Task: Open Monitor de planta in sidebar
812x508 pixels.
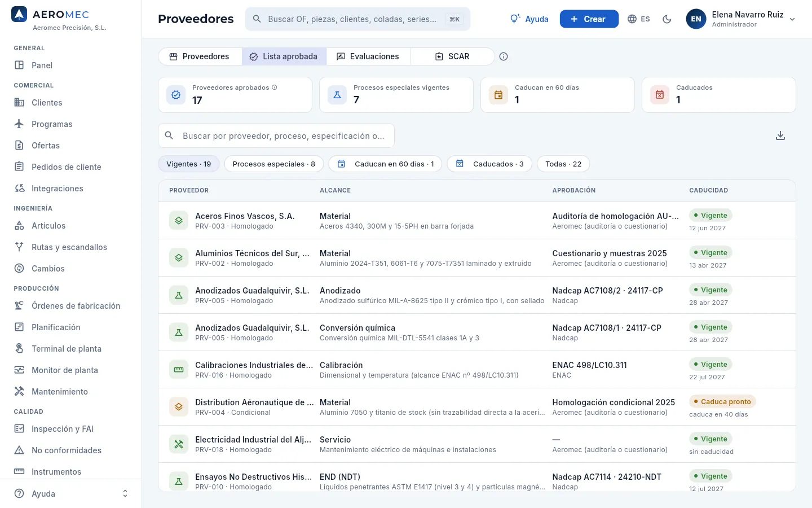Action: [70, 370]
